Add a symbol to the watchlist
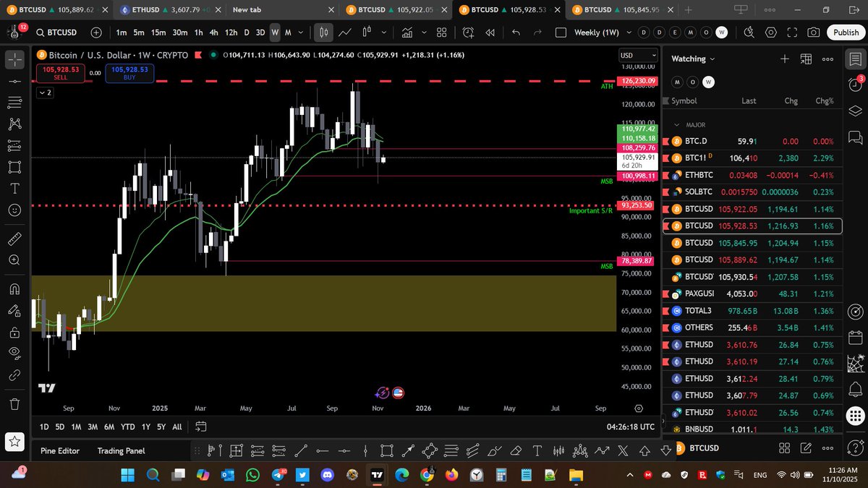Image resolution: width=868 pixels, height=488 pixels. pos(784,59)
